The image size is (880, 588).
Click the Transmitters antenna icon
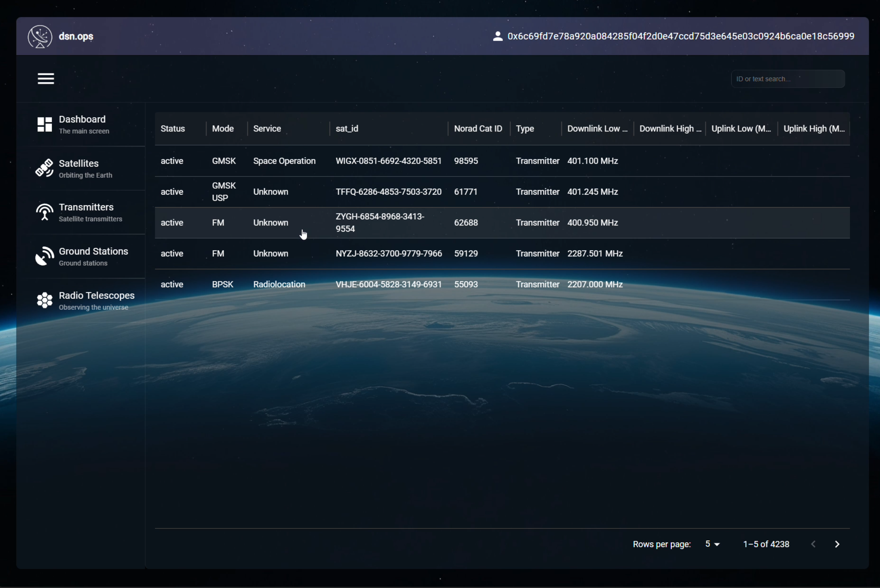45,212
